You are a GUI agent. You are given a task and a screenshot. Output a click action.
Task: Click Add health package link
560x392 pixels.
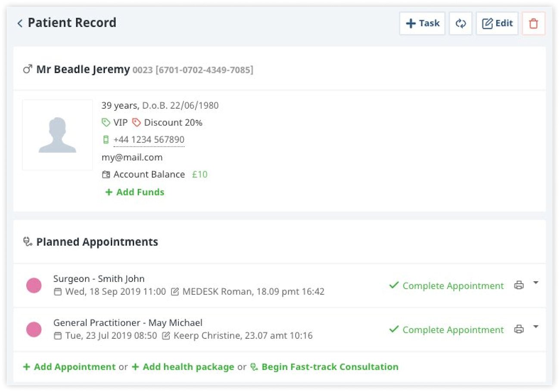pos(183,367)
